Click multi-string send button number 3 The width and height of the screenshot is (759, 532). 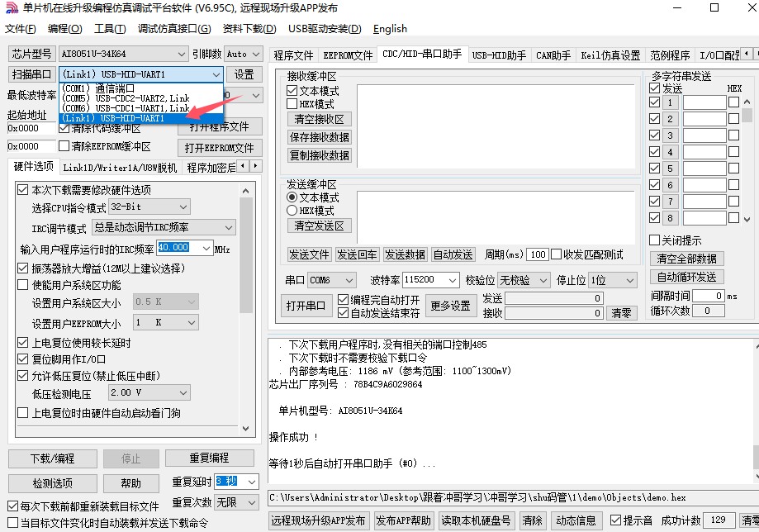coord(670,135)
